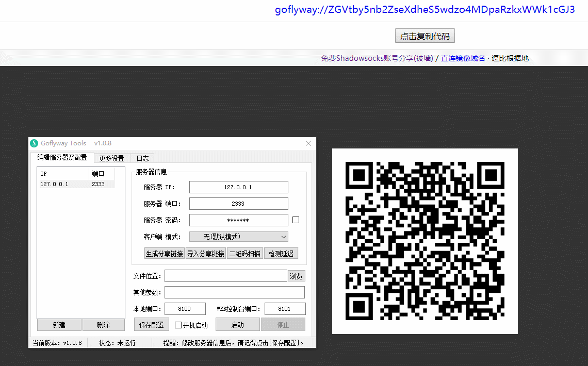The image size is (588, 366).
Task: Click 浏览 to browse for file
Action: [x=296, y=276]
